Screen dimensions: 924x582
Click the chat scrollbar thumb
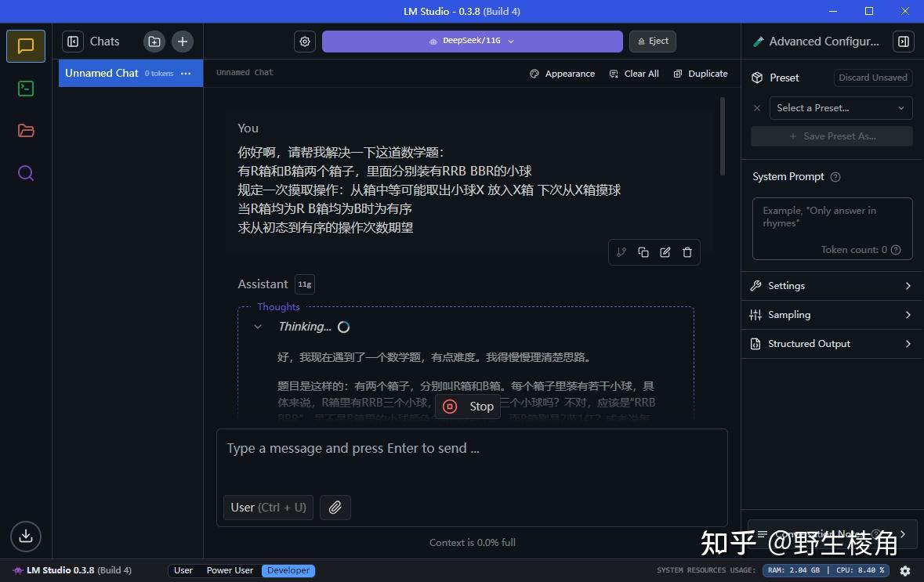point(723,136)
